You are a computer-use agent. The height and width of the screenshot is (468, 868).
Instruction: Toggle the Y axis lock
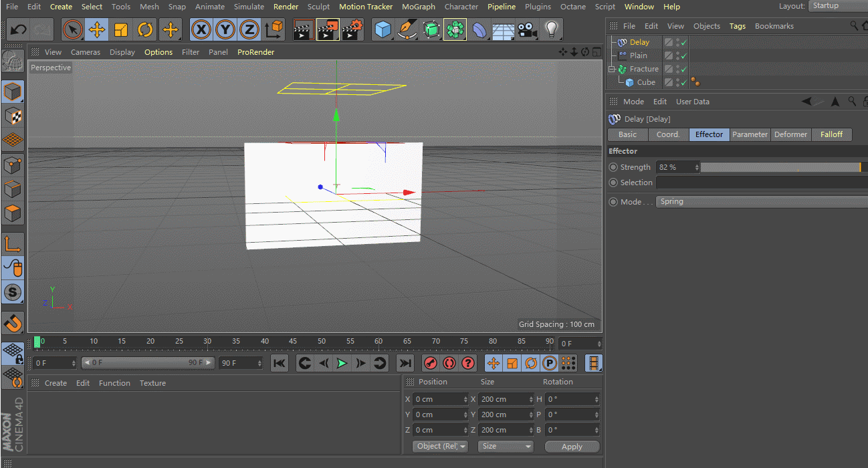[225, 30]
